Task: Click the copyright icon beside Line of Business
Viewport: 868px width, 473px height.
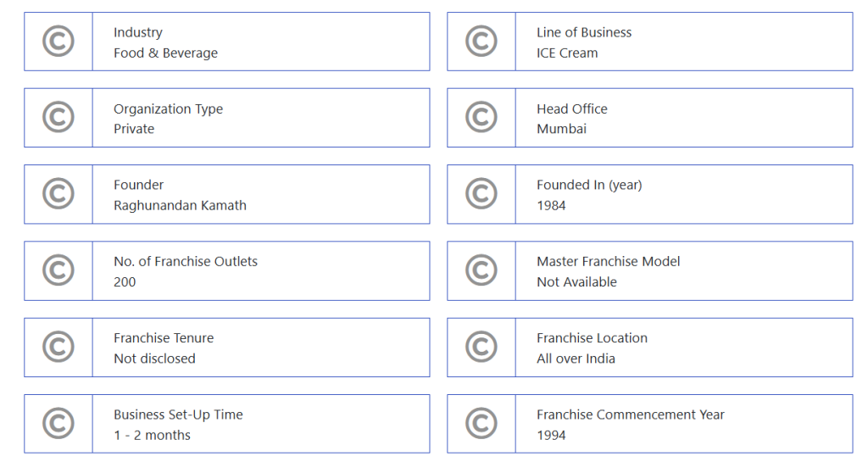Action: point(481,42)
